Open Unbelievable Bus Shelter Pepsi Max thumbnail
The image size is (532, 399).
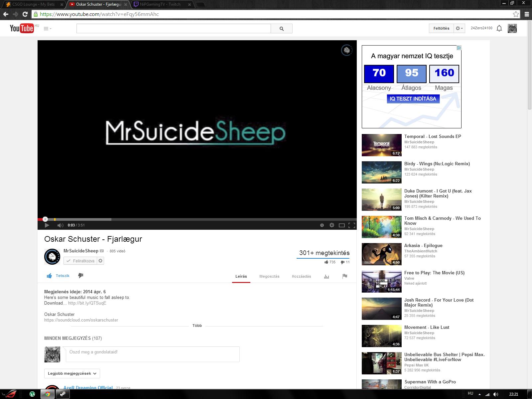pyautogui.click(x=381, y=363)
